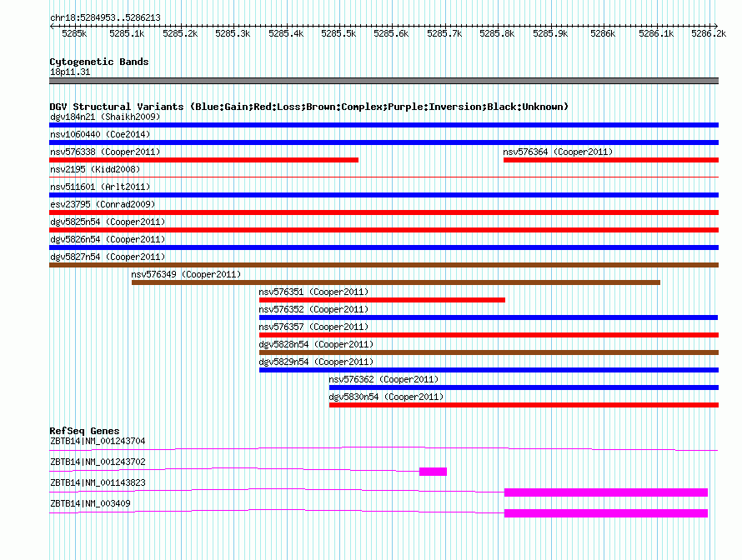Select the dgv5825n54 (Cooper2011) label

point(108,222)
